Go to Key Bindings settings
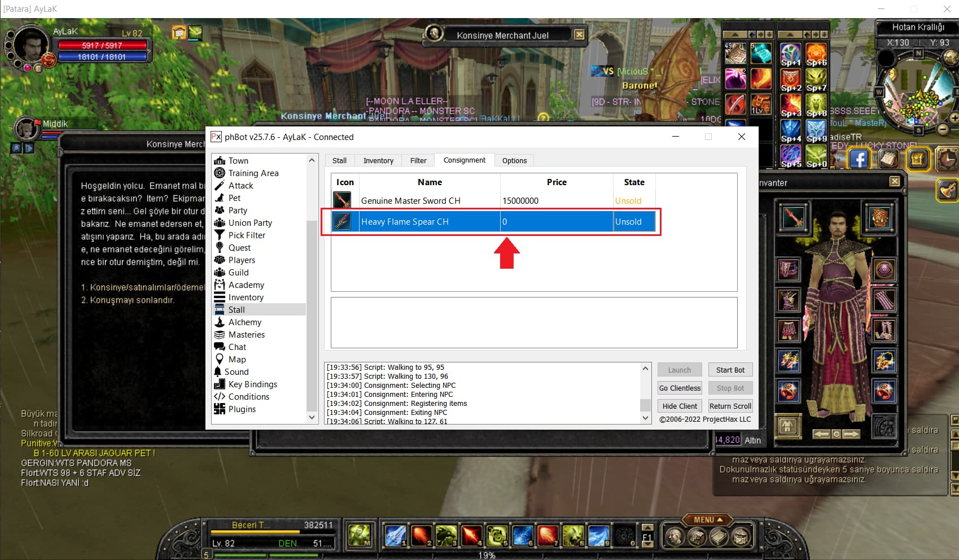 tap(252, 384)
